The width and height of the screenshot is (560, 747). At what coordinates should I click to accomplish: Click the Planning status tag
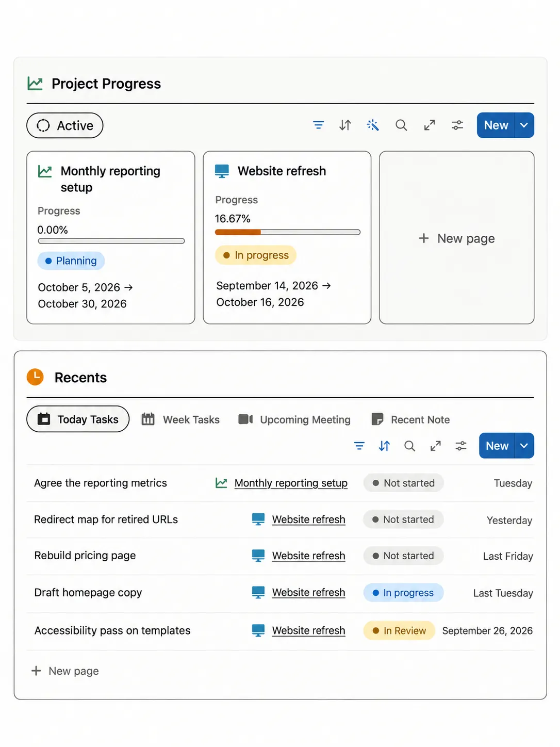pos(71,261)
